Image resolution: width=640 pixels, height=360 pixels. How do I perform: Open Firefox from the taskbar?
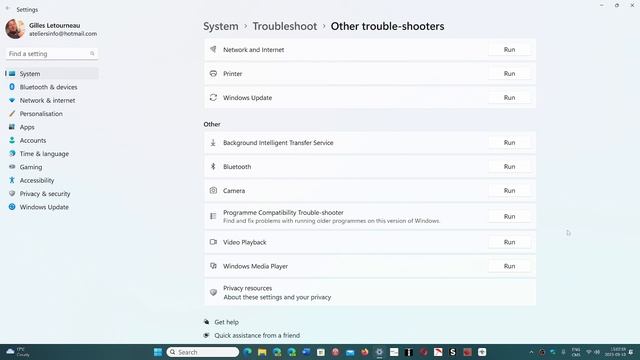(x=364, y=352)
